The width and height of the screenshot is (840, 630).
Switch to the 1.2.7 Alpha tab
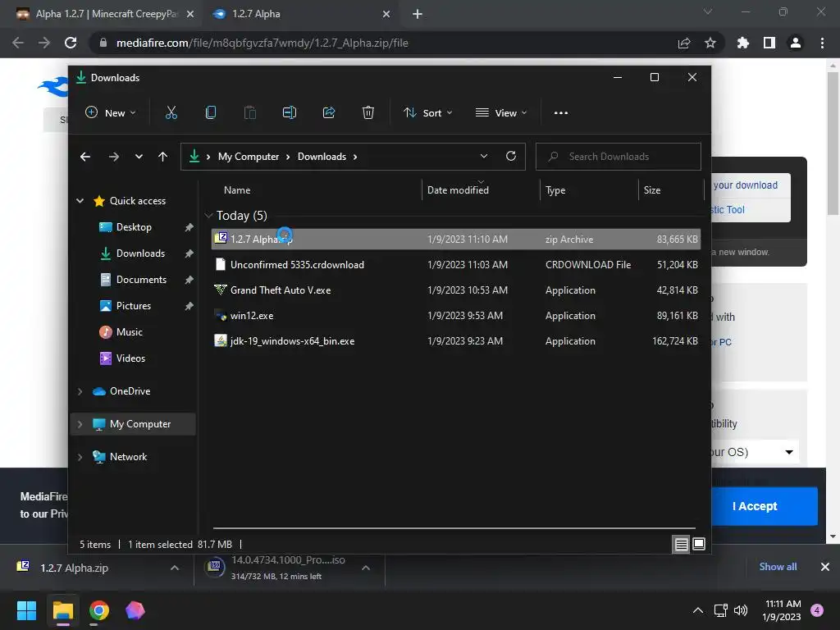[x=300, y=14]
